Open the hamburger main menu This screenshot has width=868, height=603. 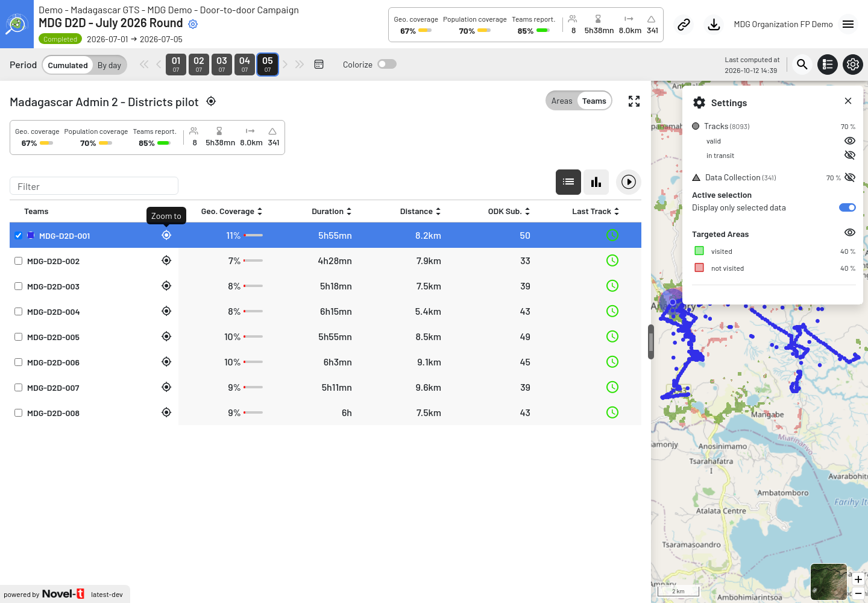(848, 25)
